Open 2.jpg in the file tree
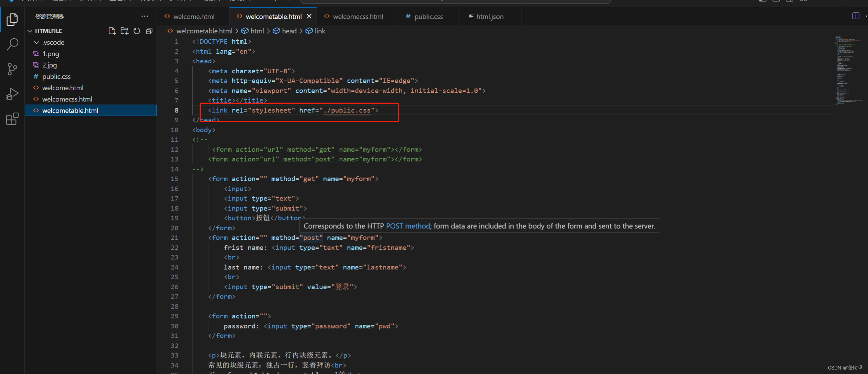The width and height of the screenshot is (868, 374). pyautogui.click(x=50, y=65)
